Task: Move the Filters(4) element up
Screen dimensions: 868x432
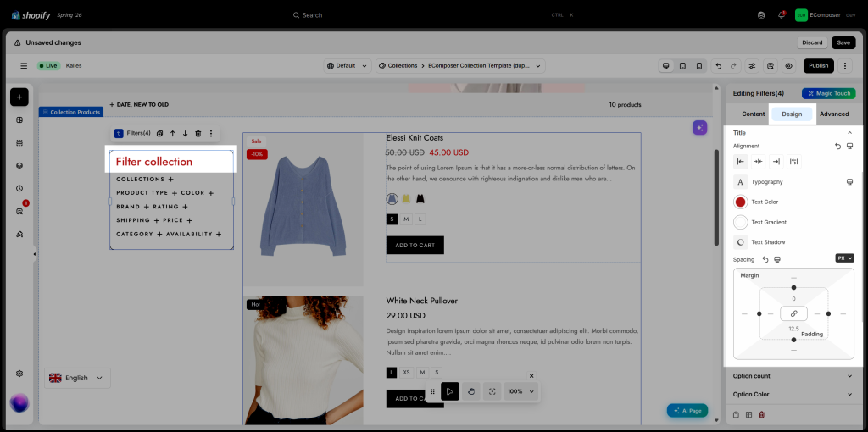Action: coord(173,133)
